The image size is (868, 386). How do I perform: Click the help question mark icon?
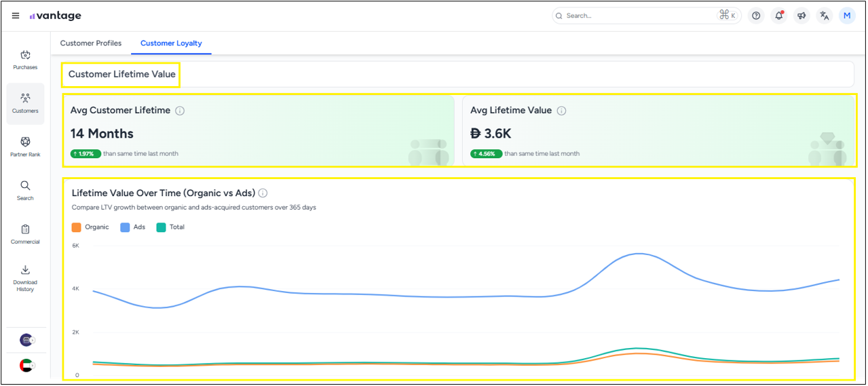(x=756, y=16)
